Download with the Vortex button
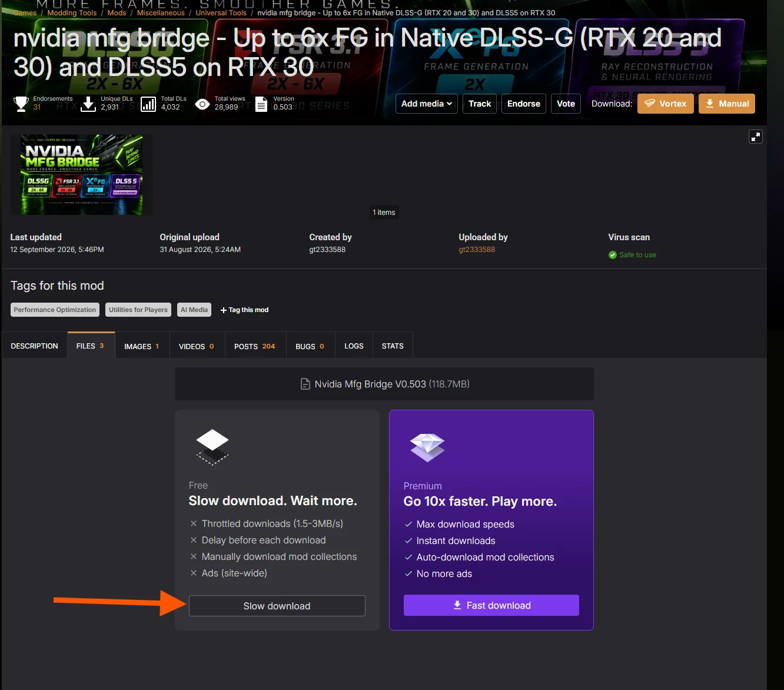The height and width of the screenshot is (690, 784). click(666, 104)
